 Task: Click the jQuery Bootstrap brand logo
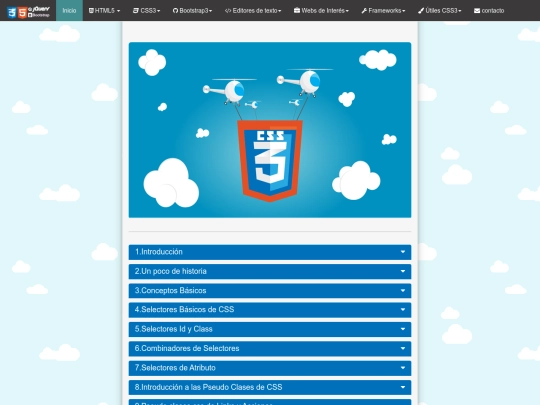coord(39,12)
